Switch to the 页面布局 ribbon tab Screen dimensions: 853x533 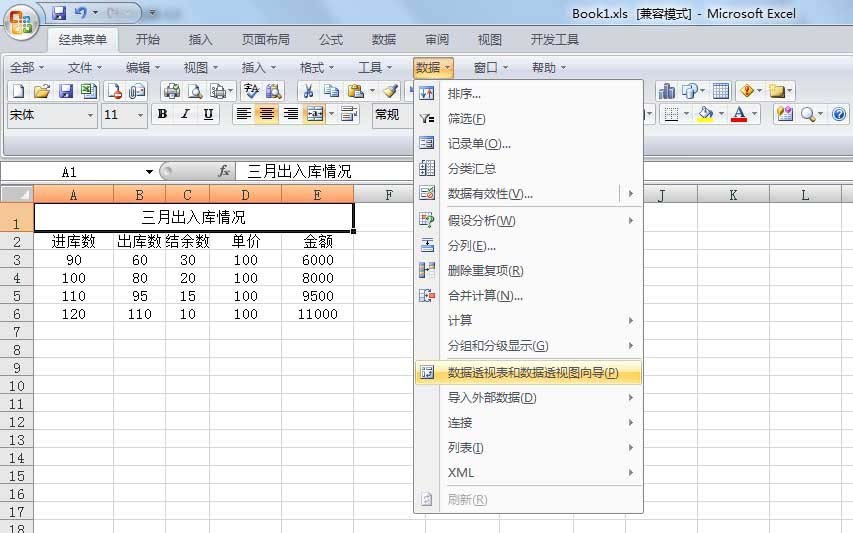pos(265,39)
